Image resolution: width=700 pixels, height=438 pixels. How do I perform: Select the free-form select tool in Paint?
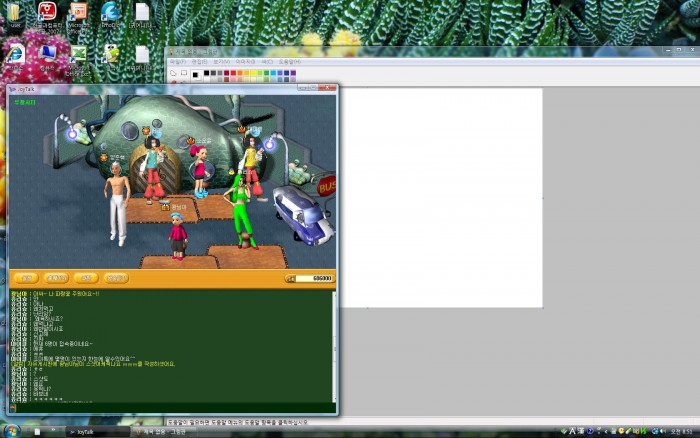tap(172, 73)
